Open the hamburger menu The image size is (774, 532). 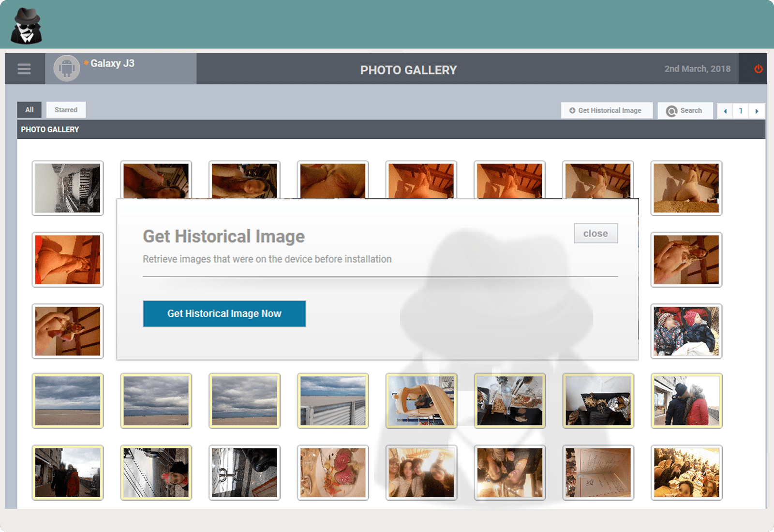coord(24,69)
